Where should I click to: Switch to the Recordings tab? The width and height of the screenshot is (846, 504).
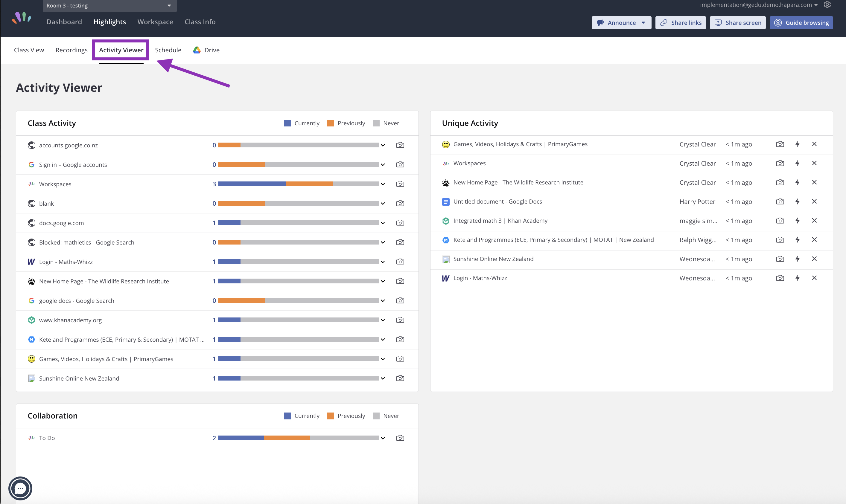[71, 50]
